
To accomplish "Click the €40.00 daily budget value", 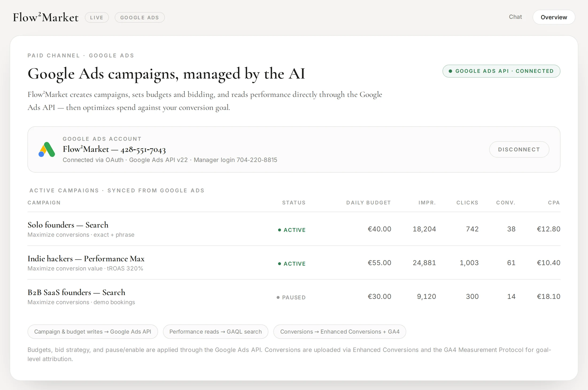I will pyautogui.click(x=379, y=229).
